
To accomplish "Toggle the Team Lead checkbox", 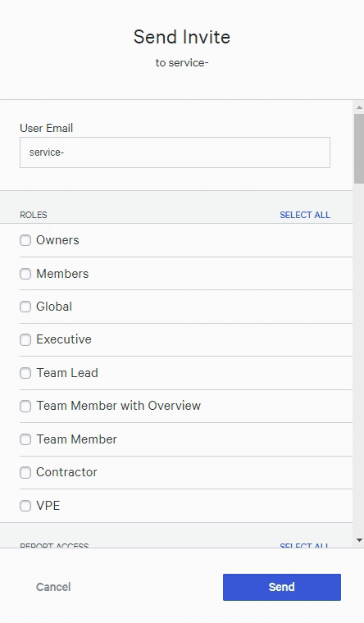I will coord(25,373).
